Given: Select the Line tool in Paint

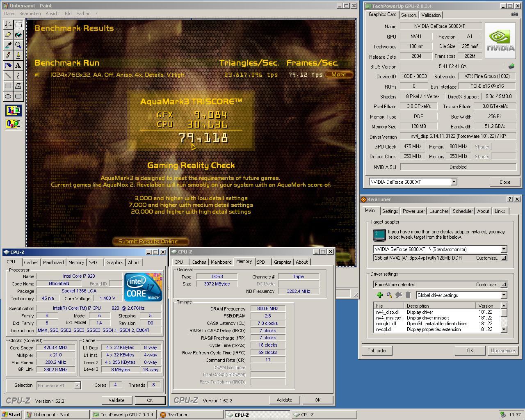Looking at the screenshot, I should pos(8,75).
